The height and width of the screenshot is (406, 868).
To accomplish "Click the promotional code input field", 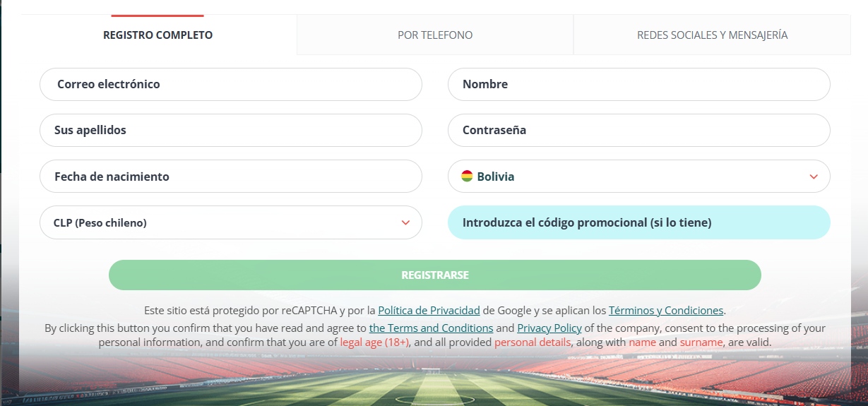I will pyautogui.click(x=638, y=222).
